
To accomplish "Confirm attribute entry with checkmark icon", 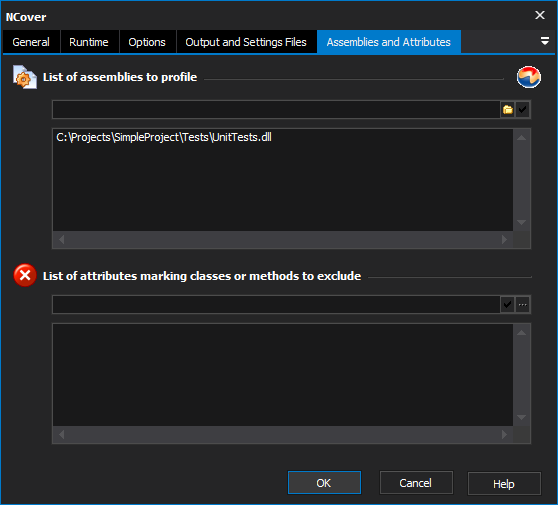I will point(507,305).
